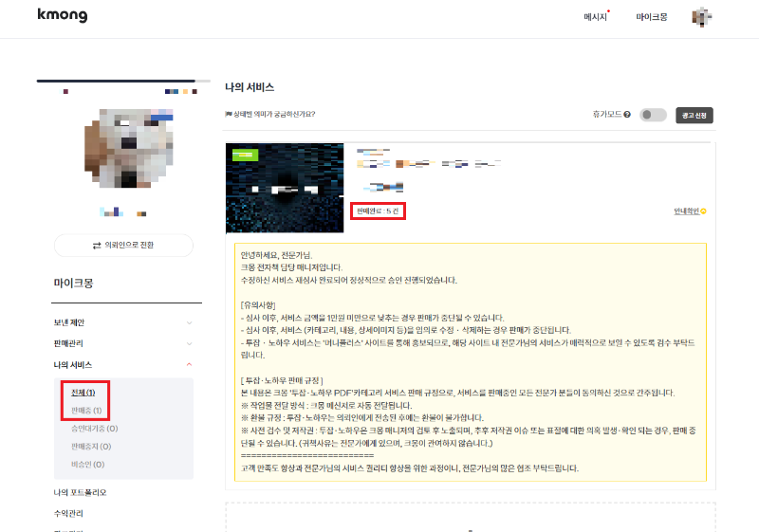Click 크몽 전자책 담당 매니저입니다. line
This screenshot has width=759, height=532.
pyautogui.click(x=291, y=267)
